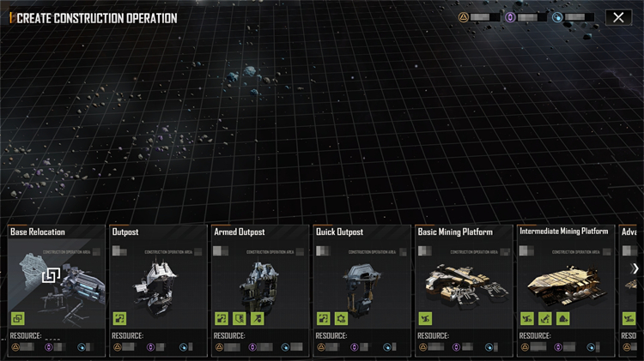Click the white relocation symbol on Base Relocation image
The width and height of the screenshot is (644, 361).
52,275
